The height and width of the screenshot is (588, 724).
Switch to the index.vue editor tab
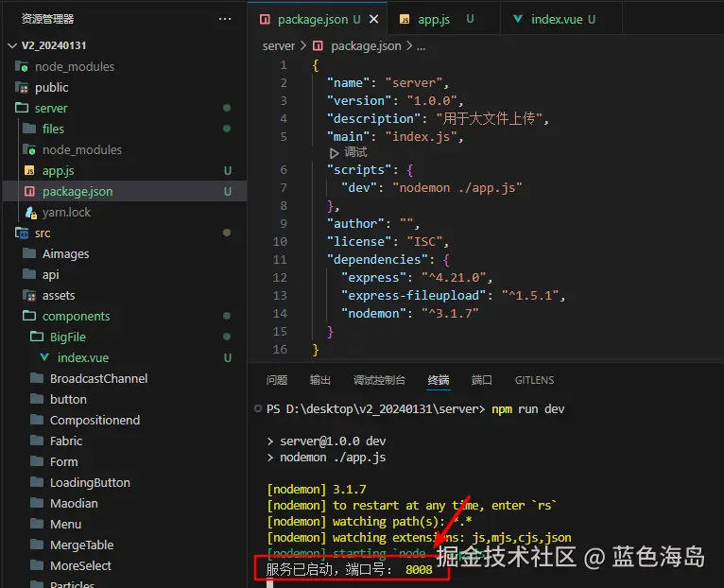(557, 19)
